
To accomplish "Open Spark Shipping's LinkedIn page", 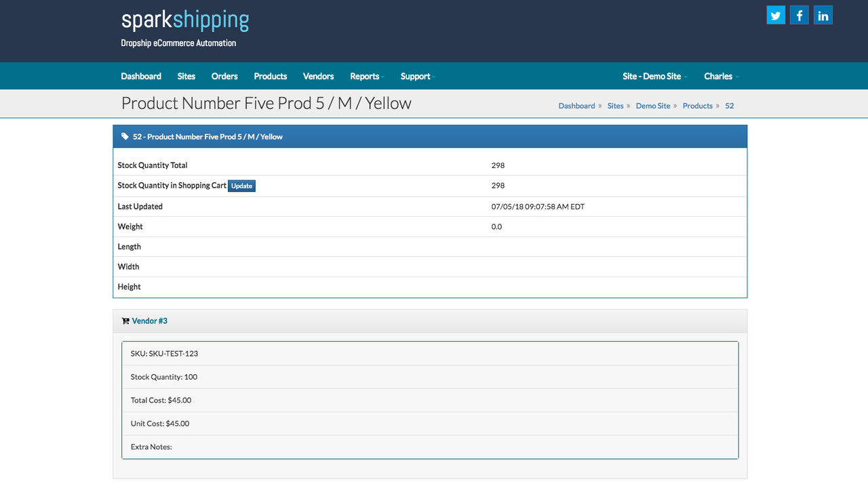I will click(x=823, y=14).
